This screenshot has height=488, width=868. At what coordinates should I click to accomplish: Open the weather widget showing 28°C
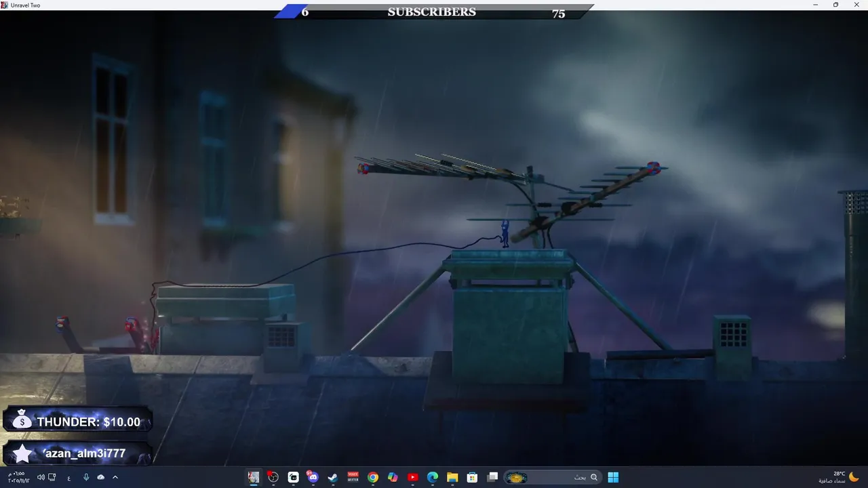(x=839, y=477)
